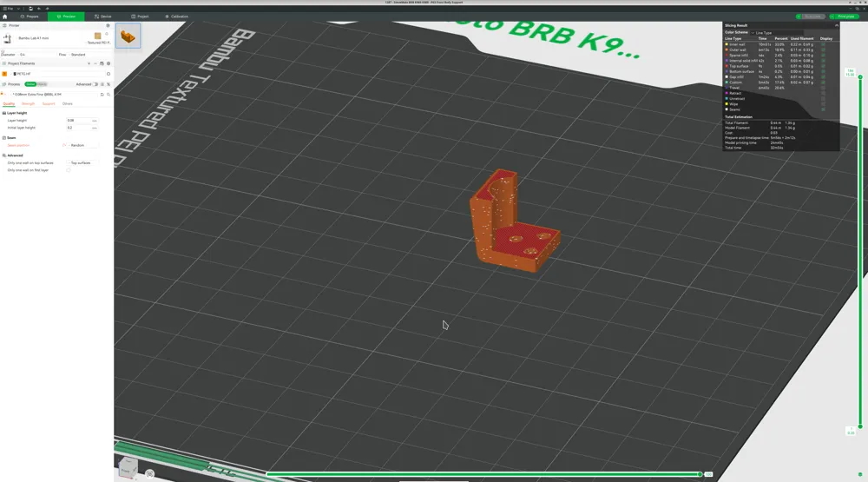
Task: Open the printer settings gear icon
Action: tap(108, 25)
